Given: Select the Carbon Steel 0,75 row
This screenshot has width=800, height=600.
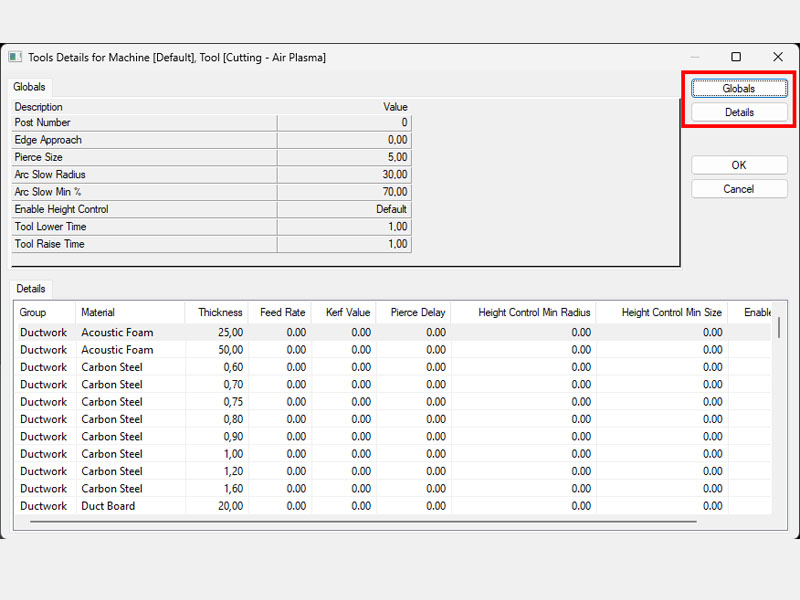Looking at the screenshot, I should point(394,402).
